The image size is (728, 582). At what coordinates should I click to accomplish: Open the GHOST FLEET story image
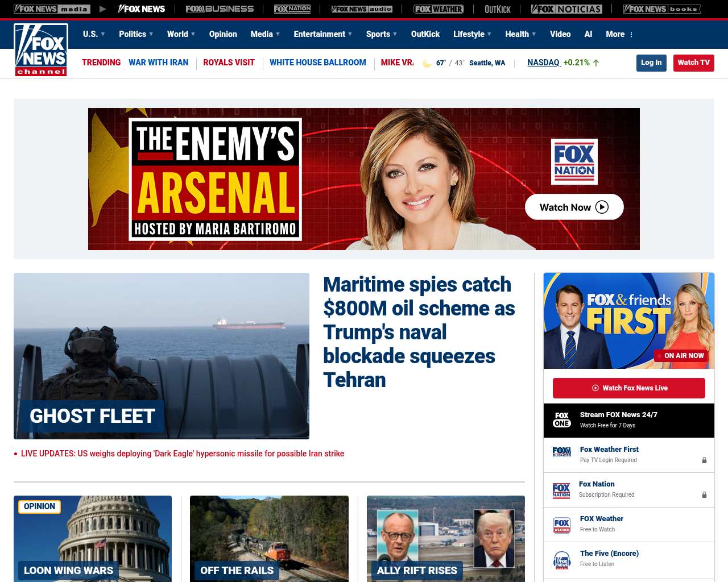point(162,356)
